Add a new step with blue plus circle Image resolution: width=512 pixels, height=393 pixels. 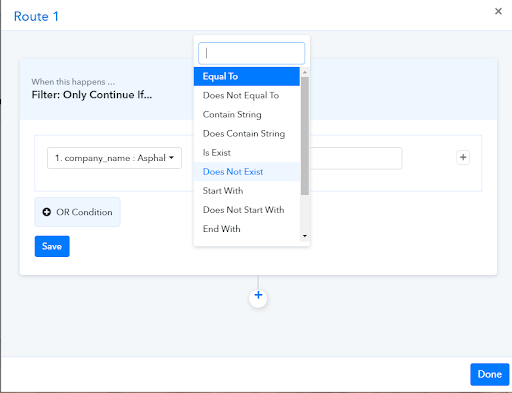click(x=258, y=295)
